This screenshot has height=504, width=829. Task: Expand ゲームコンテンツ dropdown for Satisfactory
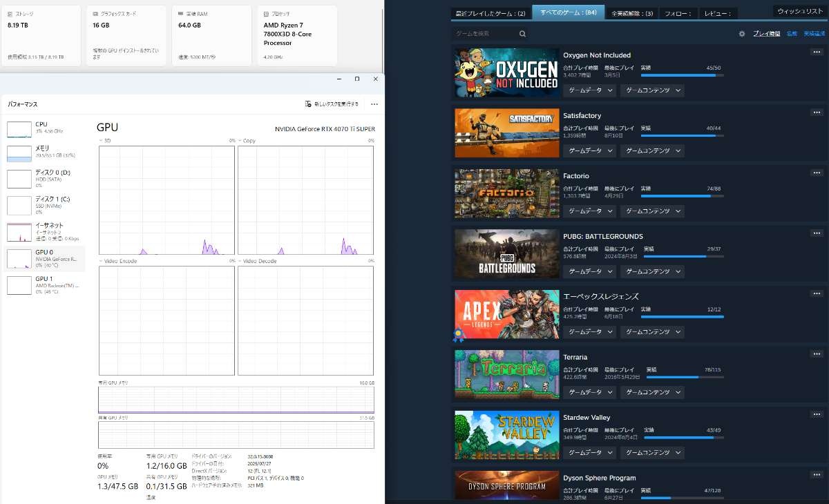[x=652, y=151]
